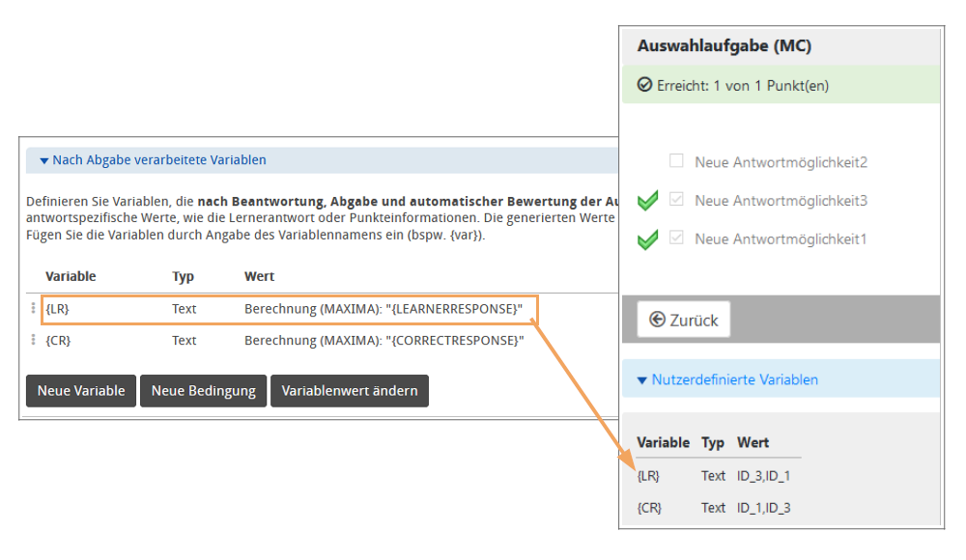
Task: Collapse the Nutzerdefinierte Variablen section
Action: [642, 380]
